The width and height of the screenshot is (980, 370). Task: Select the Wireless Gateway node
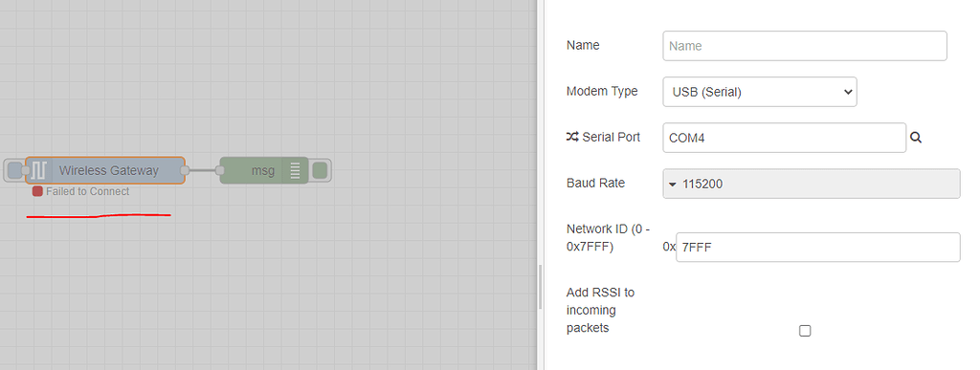click(x=105, y=170)
